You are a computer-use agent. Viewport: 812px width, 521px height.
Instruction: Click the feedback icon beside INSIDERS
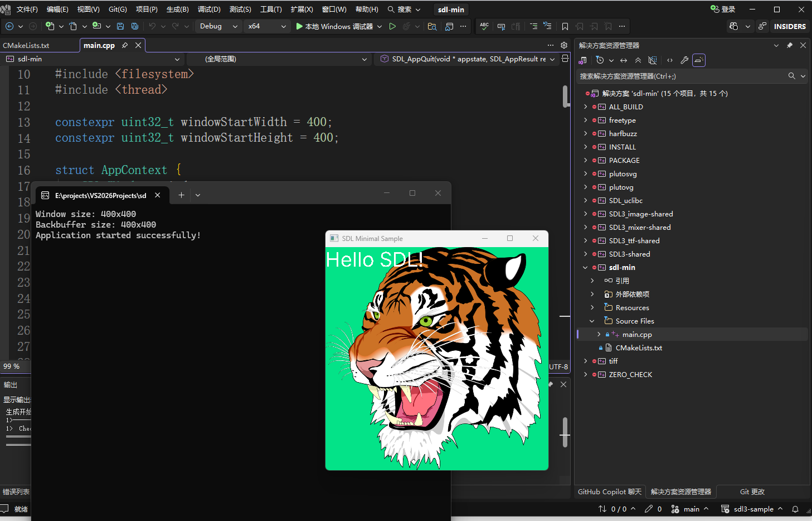(762, 26)
